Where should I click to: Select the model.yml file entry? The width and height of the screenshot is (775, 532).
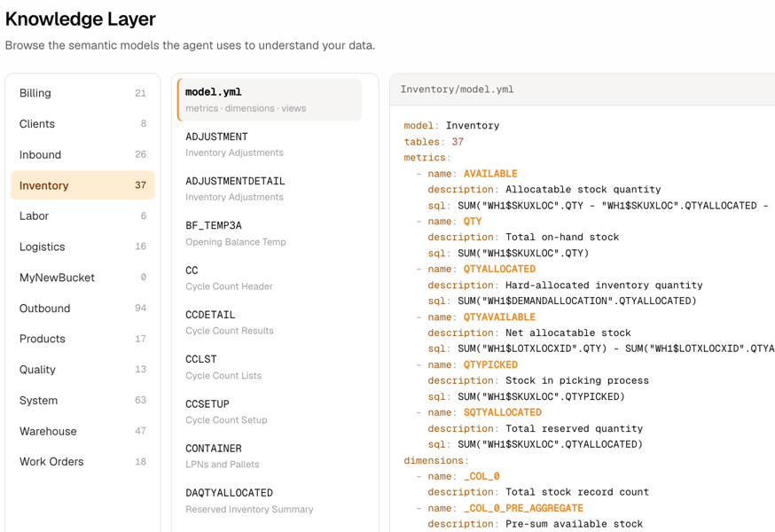tap(270, 99)
